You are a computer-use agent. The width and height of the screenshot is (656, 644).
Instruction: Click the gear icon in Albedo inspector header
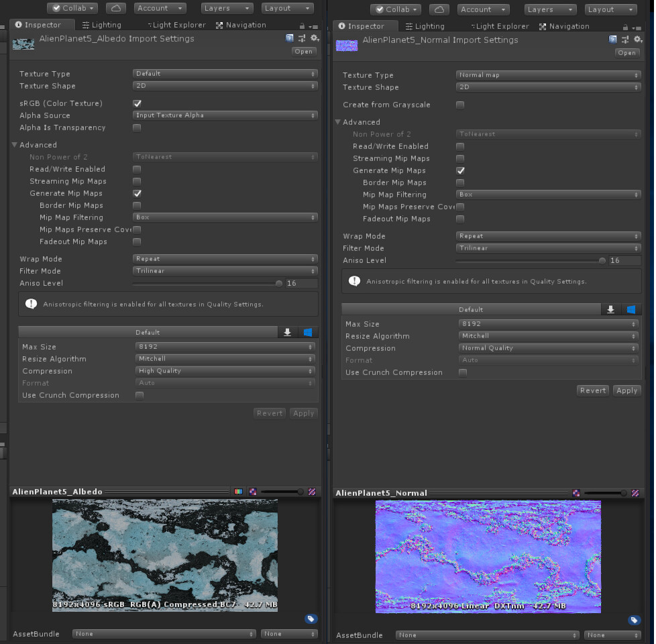[314, 38]
